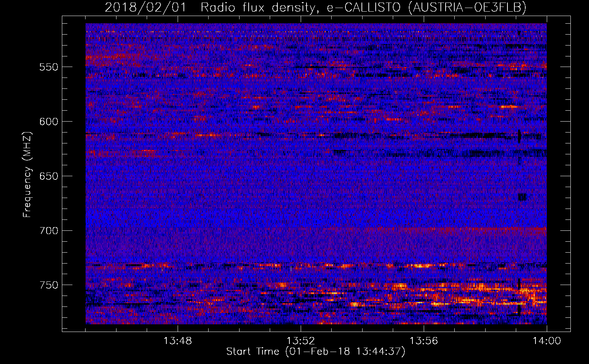Click the 13:48 time tick label
The width and height of the screenshot is (589, 364).
(178, 341)
